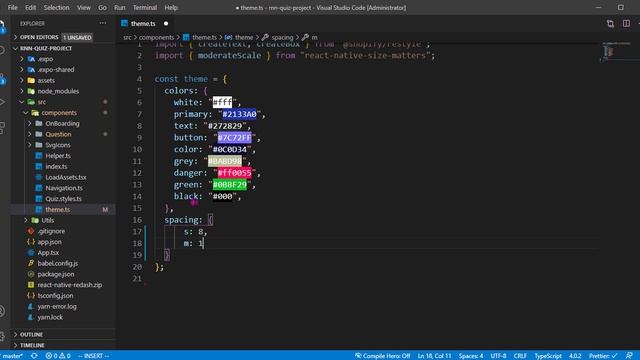640x360 pixels.
Task: Change CRLF end of line sequence
Action: click(x=520, y=356)
